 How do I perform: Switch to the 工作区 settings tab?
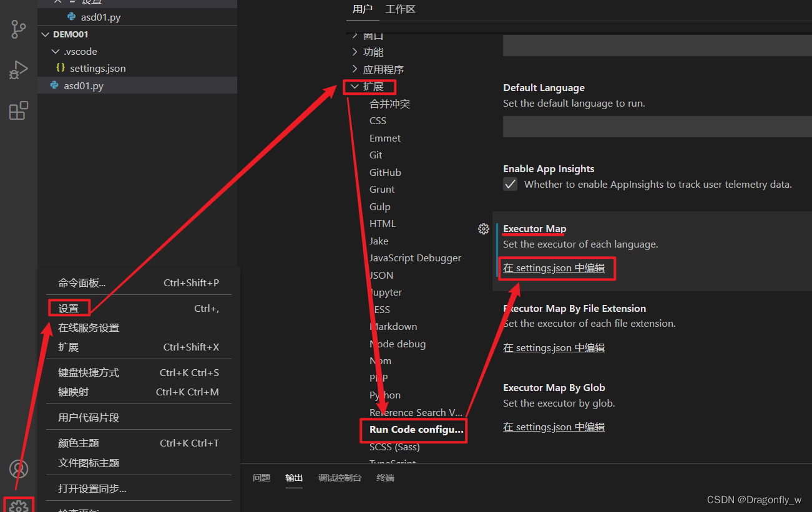tap(400, 9)
